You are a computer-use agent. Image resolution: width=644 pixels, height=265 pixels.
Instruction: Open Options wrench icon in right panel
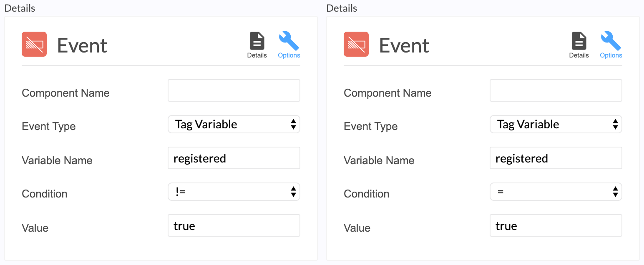[611, 41]
